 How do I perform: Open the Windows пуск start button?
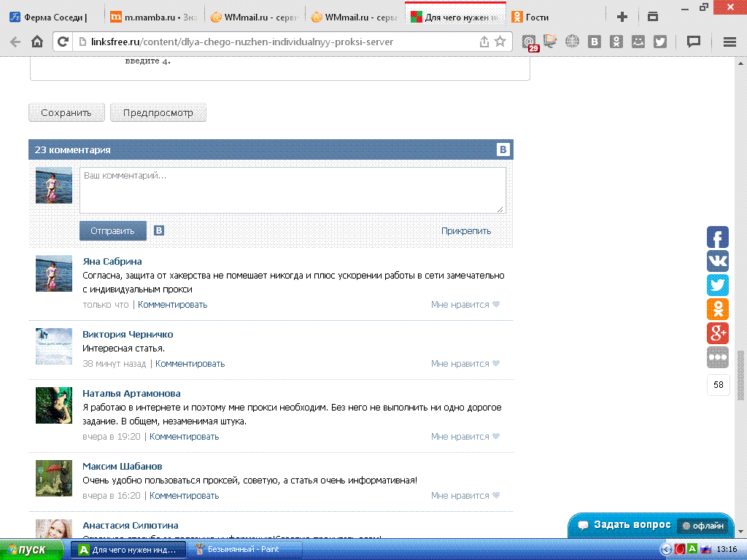[x=31, y=550]
